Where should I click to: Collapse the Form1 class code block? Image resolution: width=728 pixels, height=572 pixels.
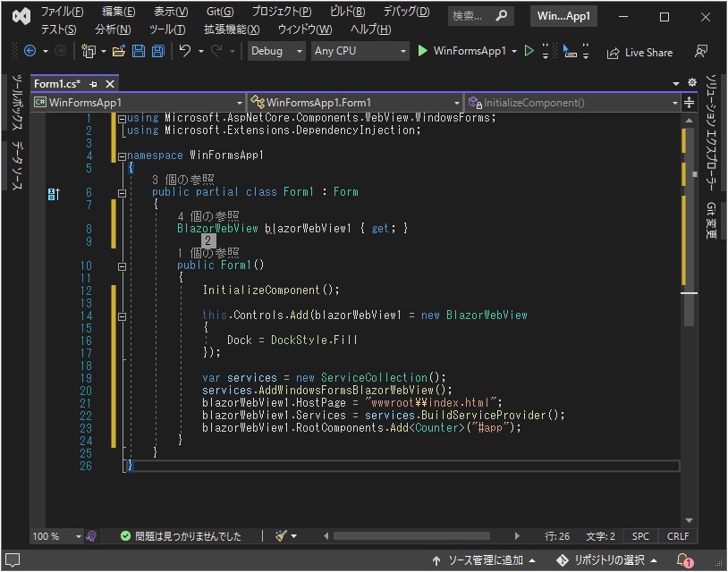[x=122, y=192]
